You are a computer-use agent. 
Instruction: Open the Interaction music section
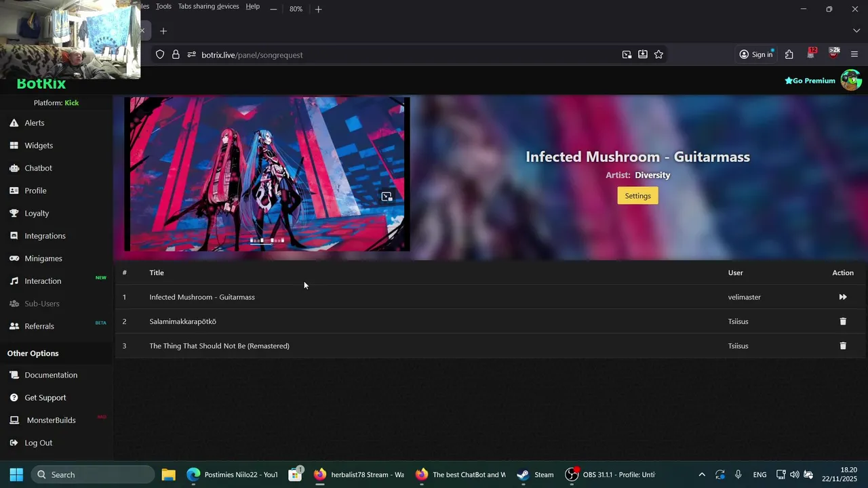[43, 281]
